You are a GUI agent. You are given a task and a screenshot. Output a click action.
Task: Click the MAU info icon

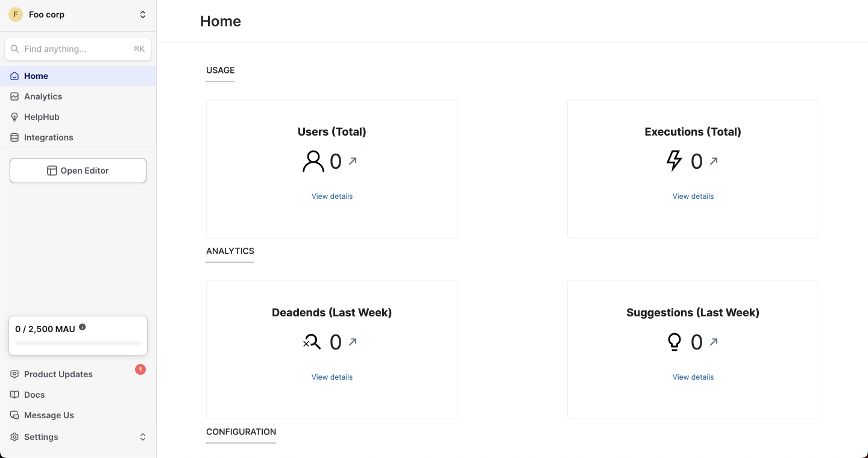pyautogui.click(x=83, y=327)
